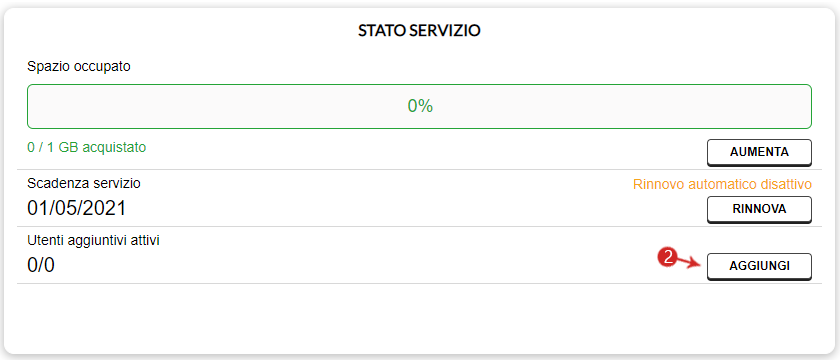Click the Rinnovo automatico disattivo status
This screenshot has height=360, width=840.
click(722, 184)
